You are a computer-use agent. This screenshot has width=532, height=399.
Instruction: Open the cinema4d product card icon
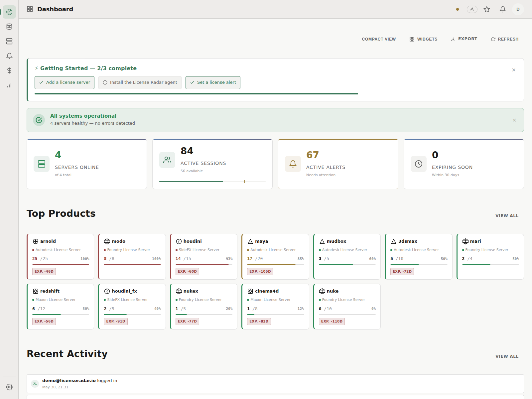(250, 291)
